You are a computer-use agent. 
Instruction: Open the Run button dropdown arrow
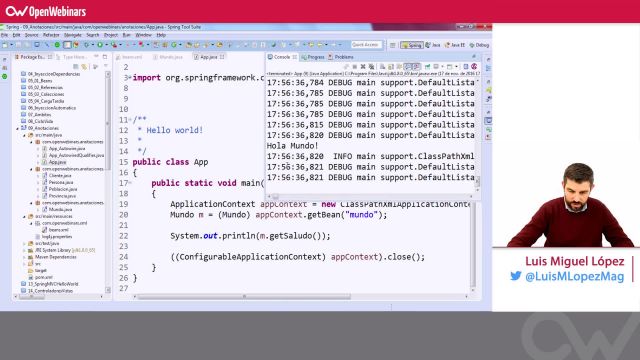107,45
